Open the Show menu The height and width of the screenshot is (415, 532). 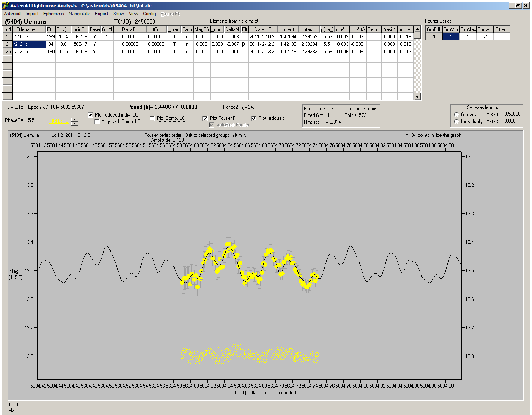pyautogui.click(x=119, y=14)
